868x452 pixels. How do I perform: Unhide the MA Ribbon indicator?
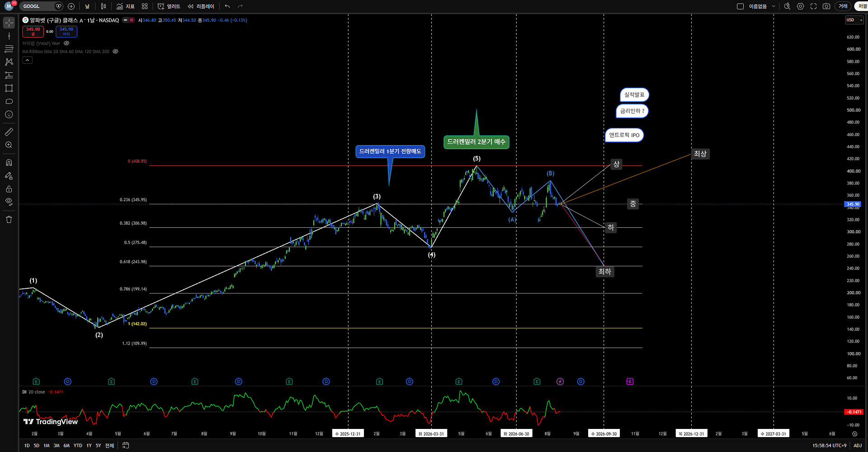click(115, 52)
